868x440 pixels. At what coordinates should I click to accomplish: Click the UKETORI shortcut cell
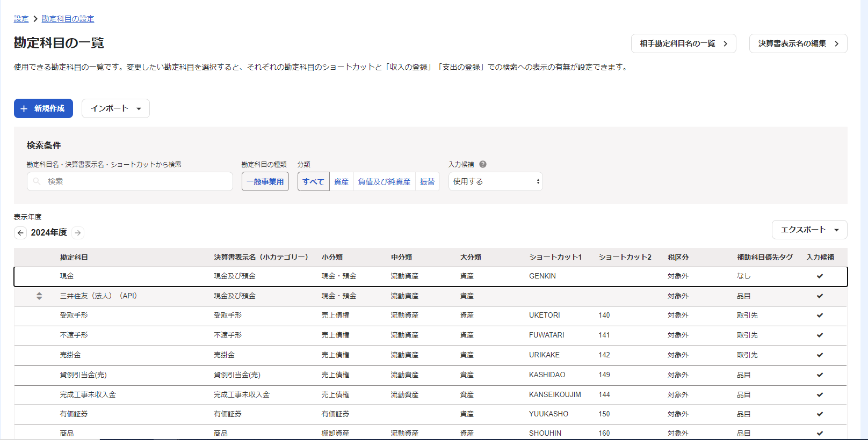[x=545, y=316]
